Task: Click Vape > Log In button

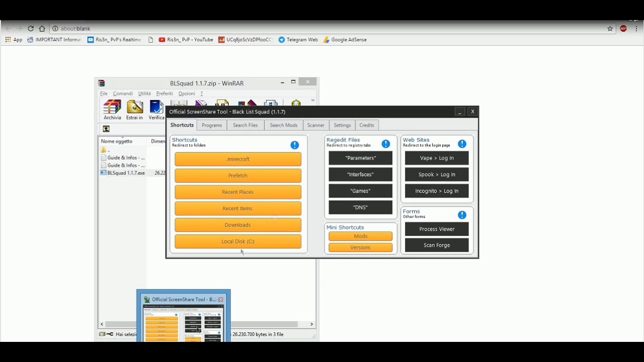Action: point(437,158)
